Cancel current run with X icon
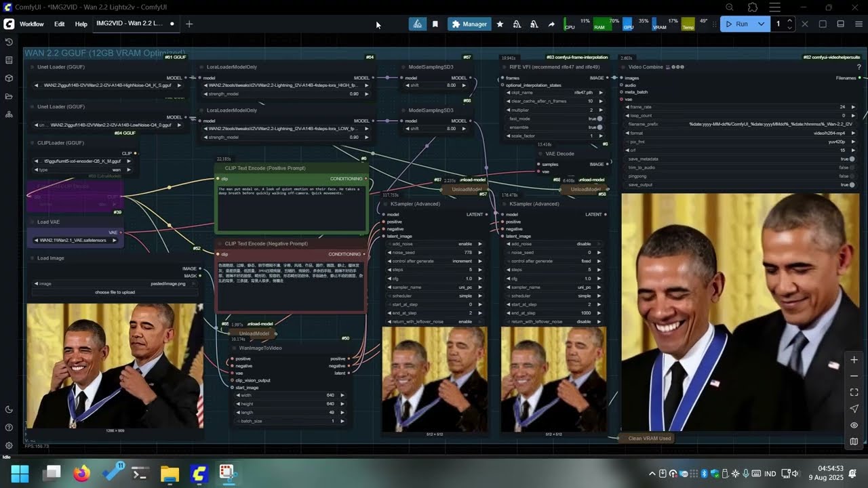The width and height of the screenshot is (868, 488). pos(805,24)
